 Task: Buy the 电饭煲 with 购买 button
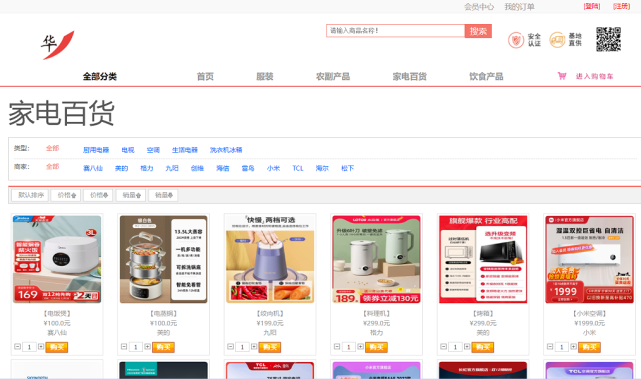[x=57, y=347]
